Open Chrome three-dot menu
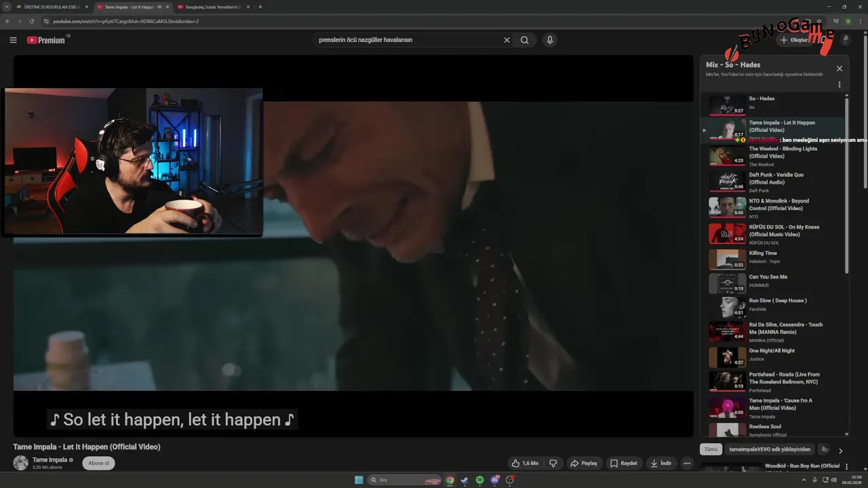The width and height of the screenshot is (868, 488). tap(861, 21)
